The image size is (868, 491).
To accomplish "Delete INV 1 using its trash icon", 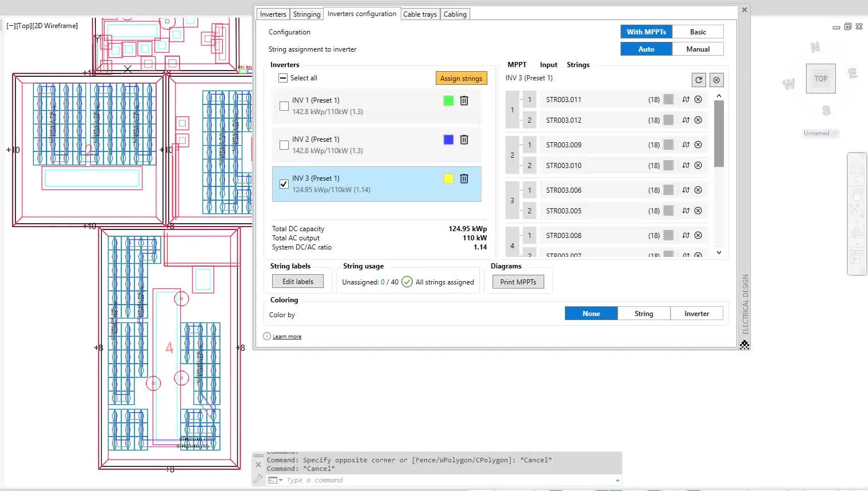I will click(x=464, y=100).
